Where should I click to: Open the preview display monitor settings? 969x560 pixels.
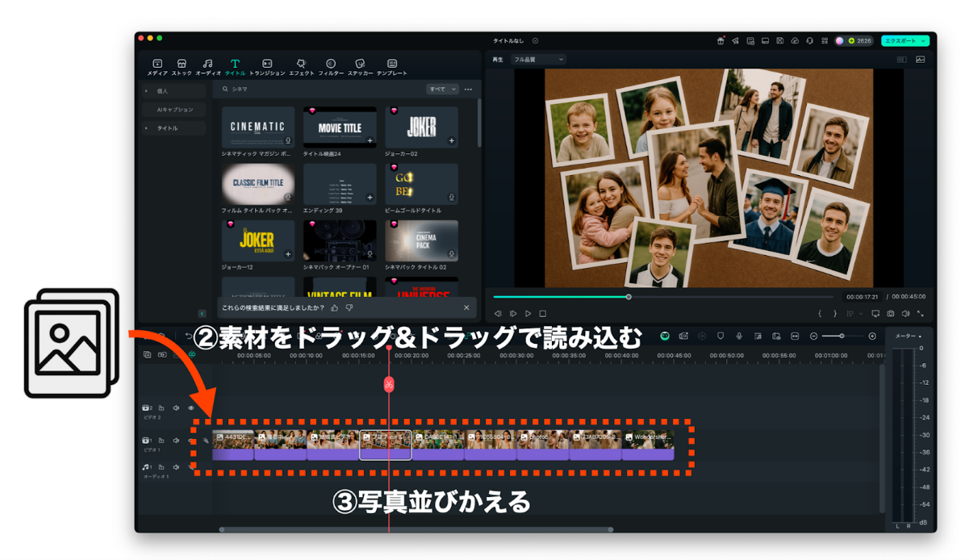point(875,313)
